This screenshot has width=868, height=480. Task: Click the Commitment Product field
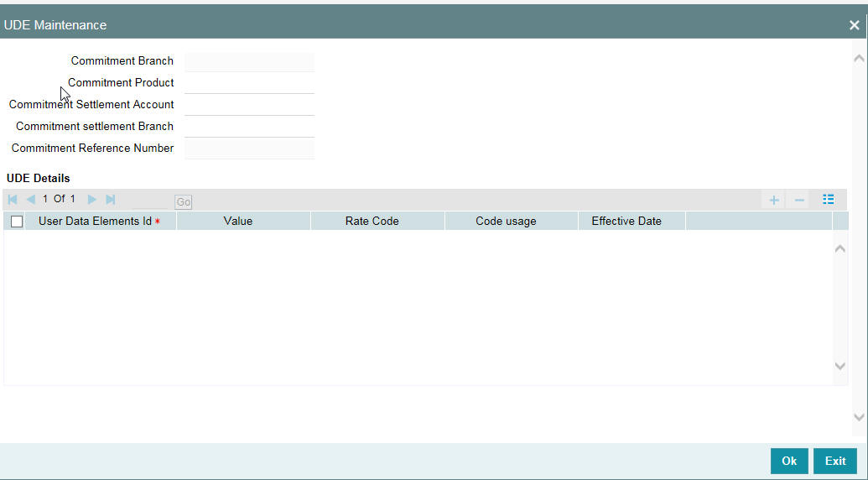click(x=250, y=84)
